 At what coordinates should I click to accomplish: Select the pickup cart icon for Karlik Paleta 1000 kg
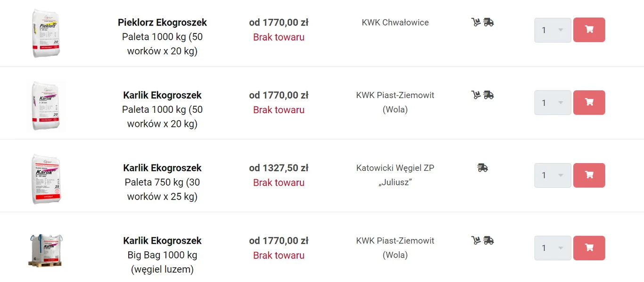[x=475, y=94]
